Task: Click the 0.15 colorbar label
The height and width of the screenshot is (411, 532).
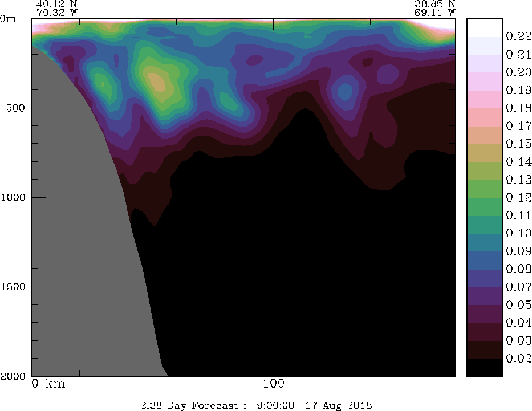Action: [x=519, y=144]
